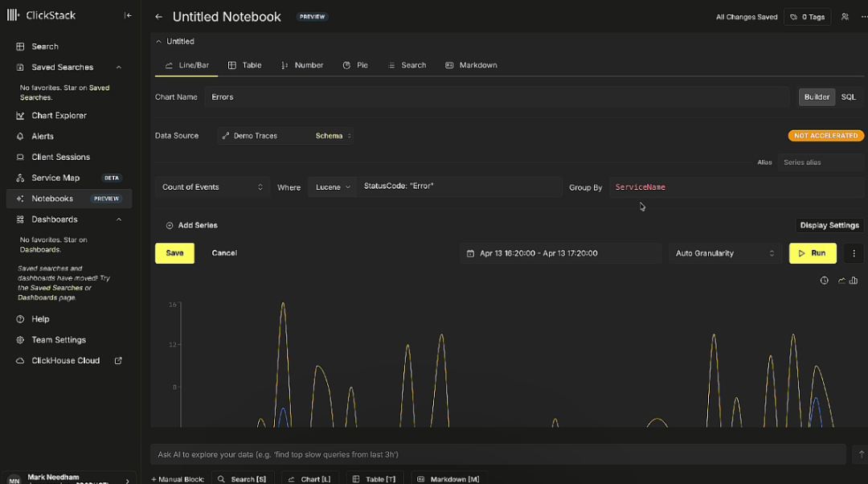Collapse the Dashboards section
868x484 pixels.
pyautogui.click(x=118, y=219)
